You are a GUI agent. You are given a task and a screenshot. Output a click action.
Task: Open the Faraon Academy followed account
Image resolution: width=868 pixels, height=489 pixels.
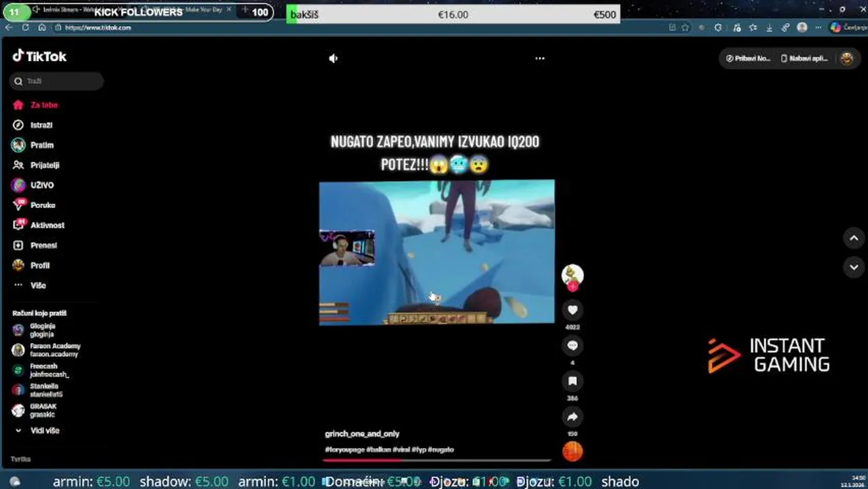[x=46, y=350]
